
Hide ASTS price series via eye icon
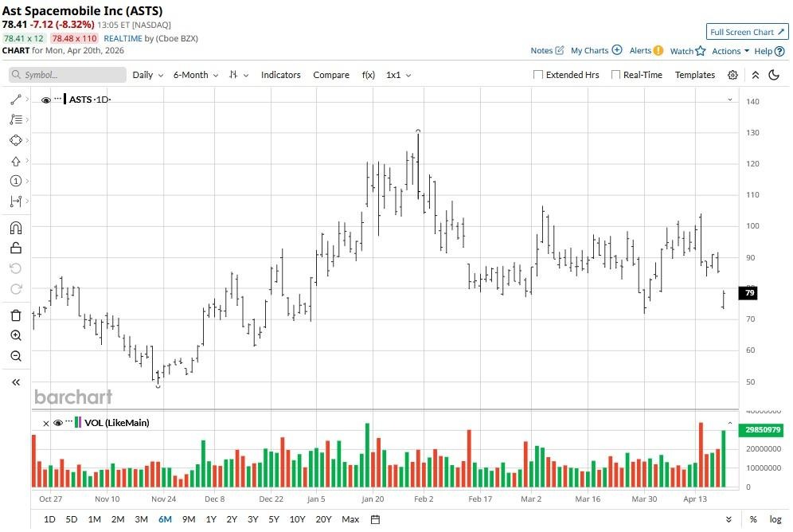click(x=46, y=100)
